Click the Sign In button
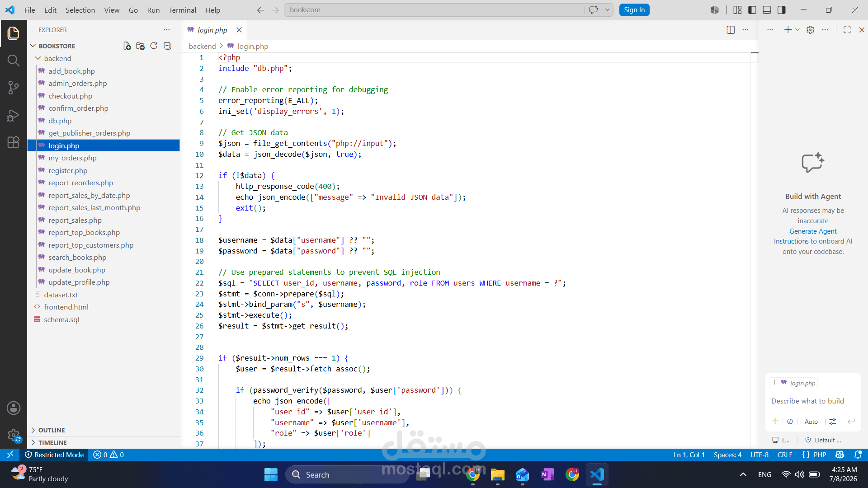 pos(634,10)
